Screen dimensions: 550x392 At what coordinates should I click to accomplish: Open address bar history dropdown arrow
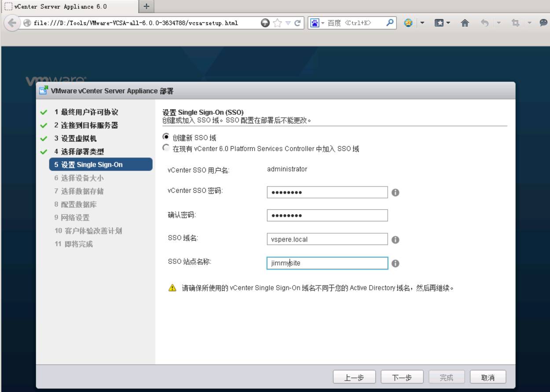click(x=287, y=23)
